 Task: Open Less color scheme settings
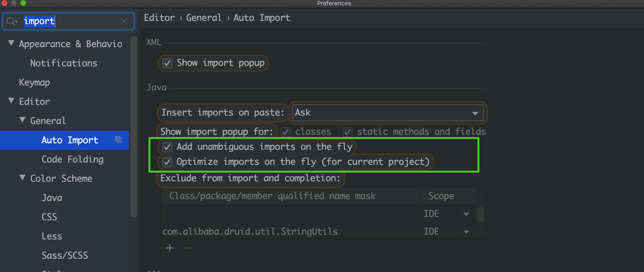pos(52,236)
